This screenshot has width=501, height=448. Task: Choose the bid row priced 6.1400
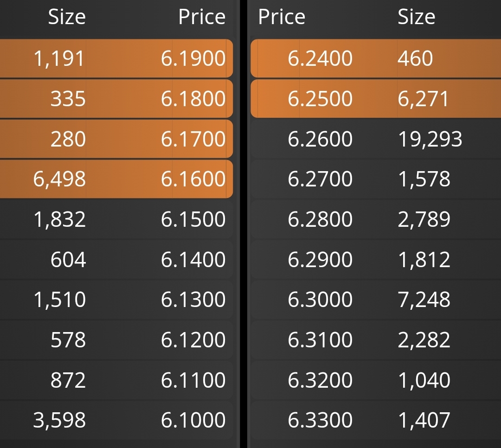[116, 259]
